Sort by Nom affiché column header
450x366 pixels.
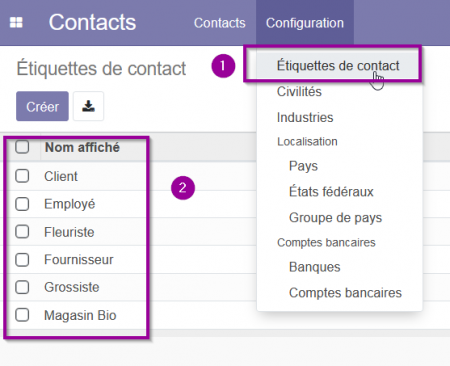pyautogui.click(x=82, y=147)
